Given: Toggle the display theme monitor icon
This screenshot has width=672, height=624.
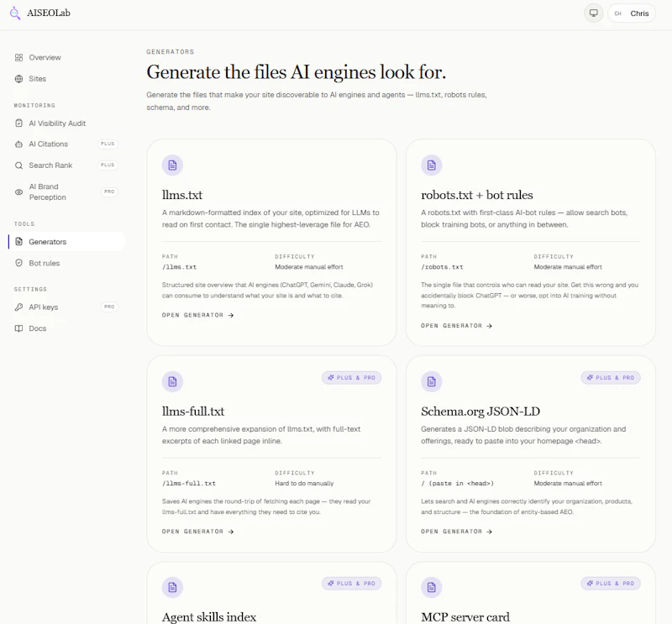Looking at the screenshot, I should click(x=594, y=13).
